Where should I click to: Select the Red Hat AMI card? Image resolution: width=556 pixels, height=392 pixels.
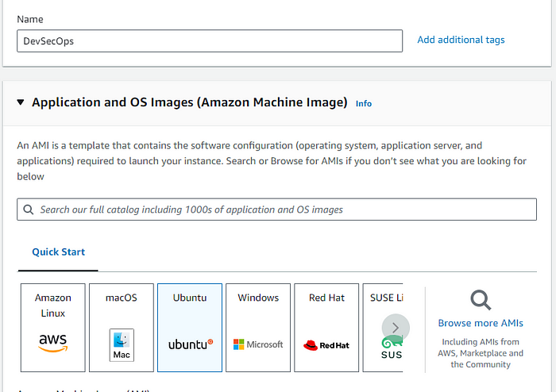pos(326,328)
